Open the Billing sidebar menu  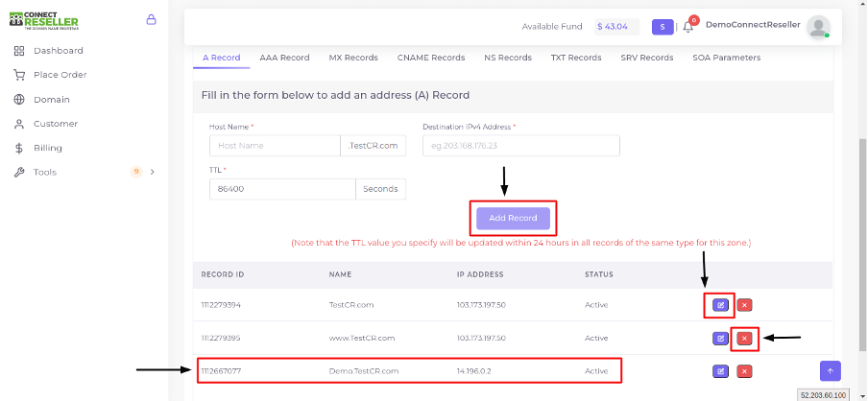pos(47,148)
